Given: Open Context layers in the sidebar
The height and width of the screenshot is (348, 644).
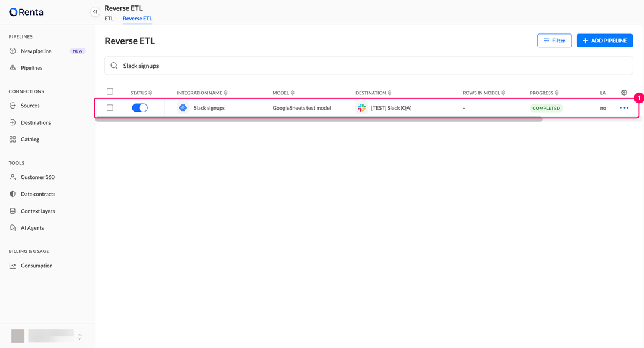Looking at the screenshot, I should (x=38, y=211).
